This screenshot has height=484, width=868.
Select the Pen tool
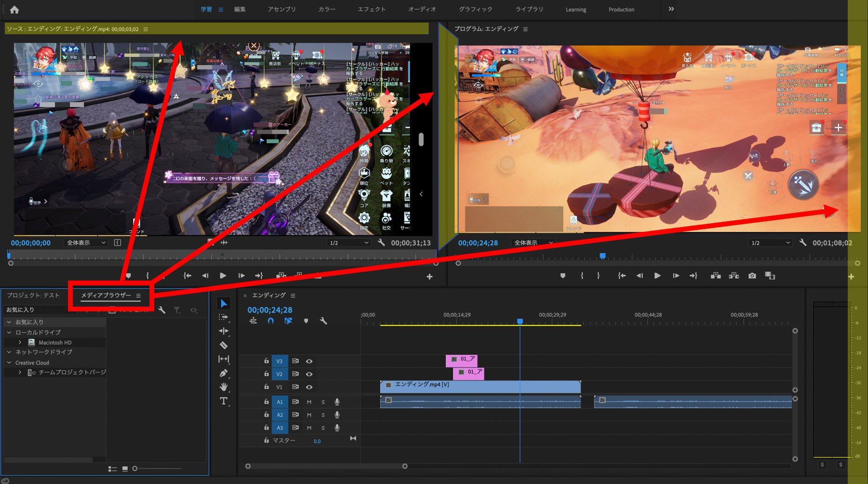tap(223, 373)
